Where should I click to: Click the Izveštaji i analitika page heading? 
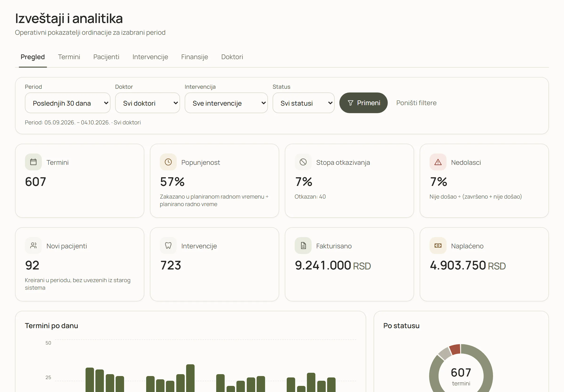point(69,18)
